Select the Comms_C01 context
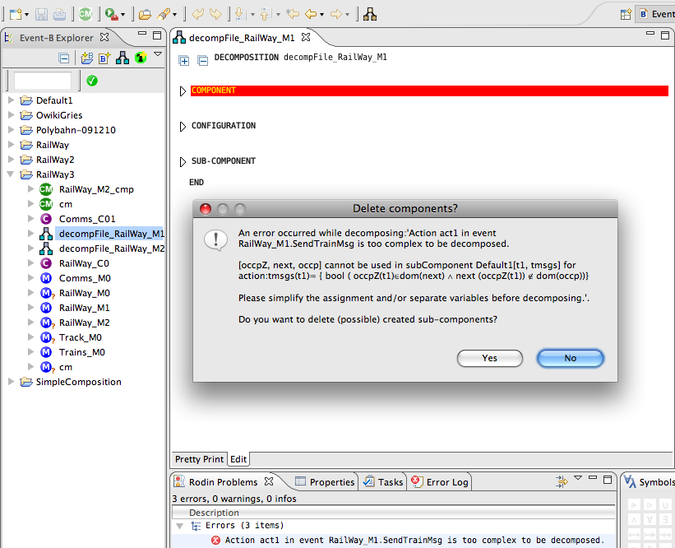This screenshot has width=675, height=548. (x=87, y=219)
